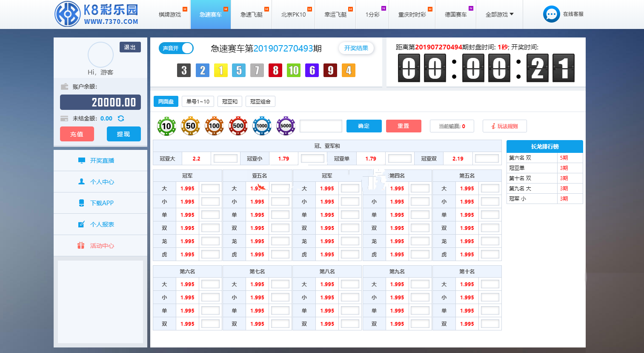
Task: Select the 50 betting chip
Action: [x=190, y=126]
